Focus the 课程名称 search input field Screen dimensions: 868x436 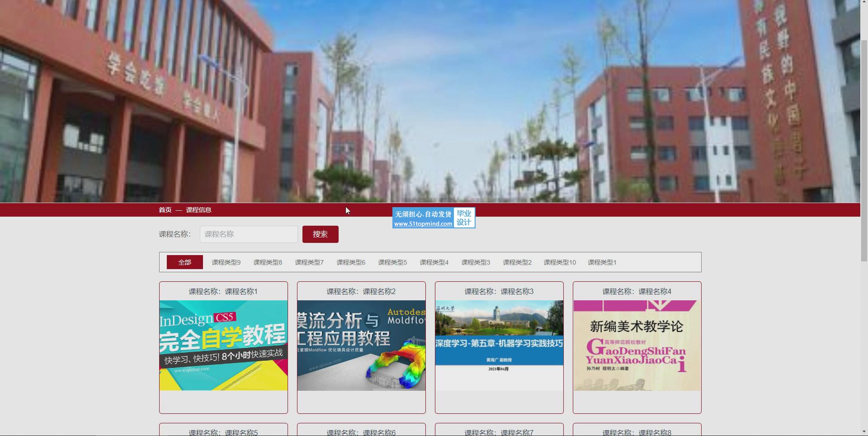coord(249,234)
